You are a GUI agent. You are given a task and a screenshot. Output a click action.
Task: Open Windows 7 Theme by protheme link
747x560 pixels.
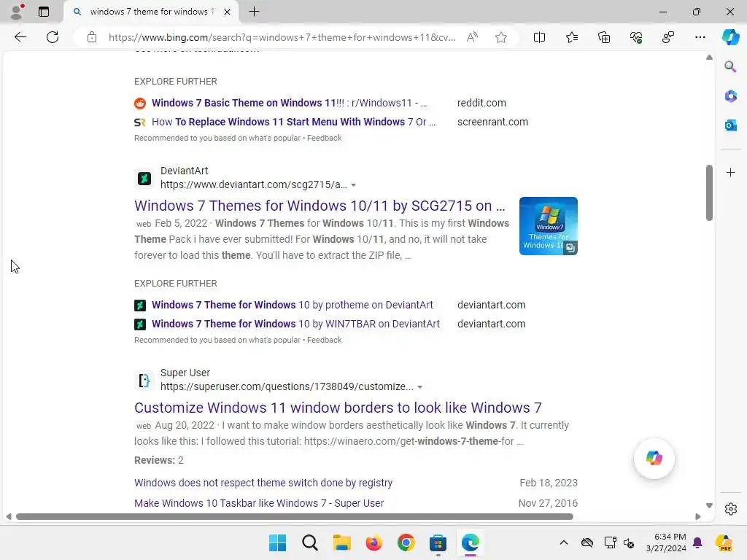pyautogui.click(x=292, y=305)
